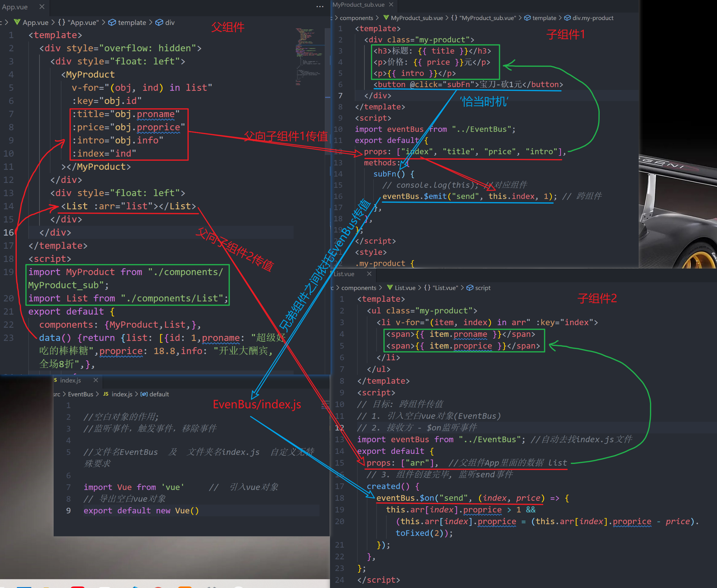
Task: Select the App.vue tab label
Action: point(15,7)
